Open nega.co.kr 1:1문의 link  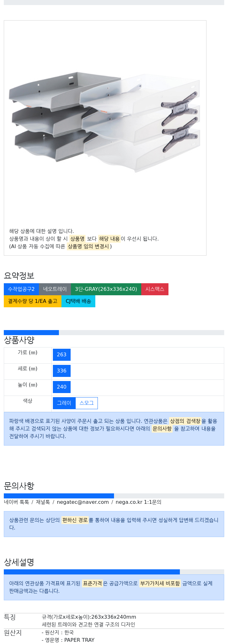(x=138, y=502)
